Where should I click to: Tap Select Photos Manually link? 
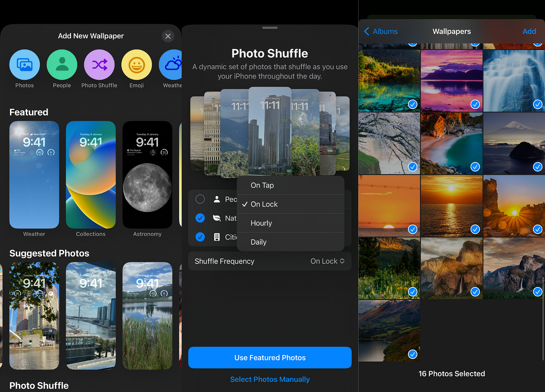[x=270, y=379]
